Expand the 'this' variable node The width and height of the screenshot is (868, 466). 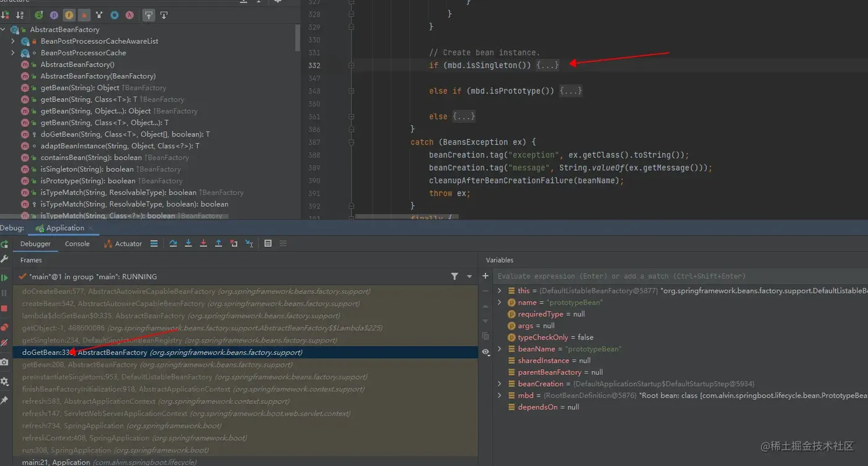(x=500, y=290)
